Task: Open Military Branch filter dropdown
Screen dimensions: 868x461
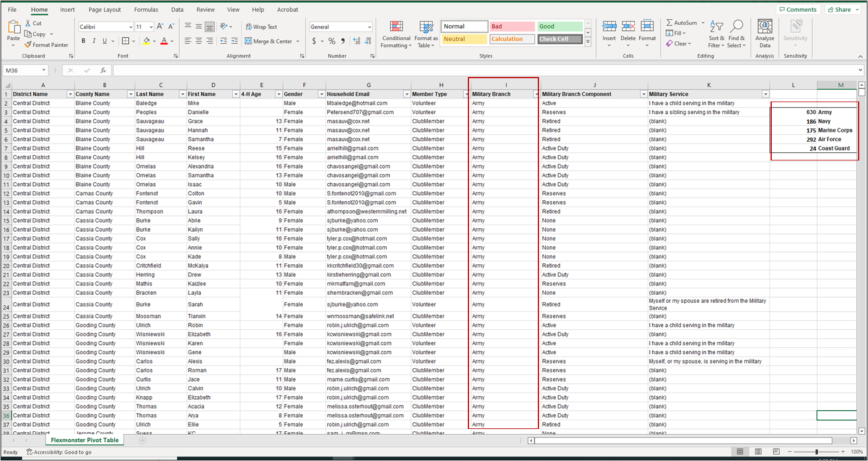Action: pos(536,95)
